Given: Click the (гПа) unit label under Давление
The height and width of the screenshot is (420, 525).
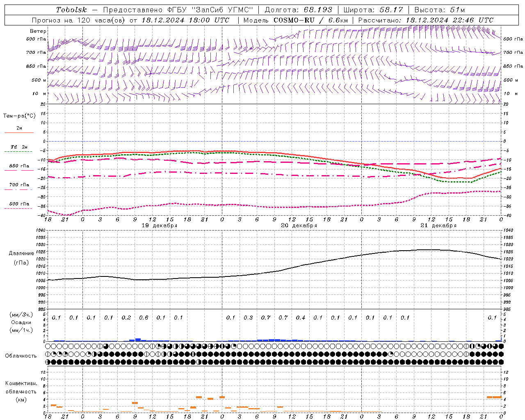Looking at the screenshot, I should pyautogui.click(x=21, y=262).
